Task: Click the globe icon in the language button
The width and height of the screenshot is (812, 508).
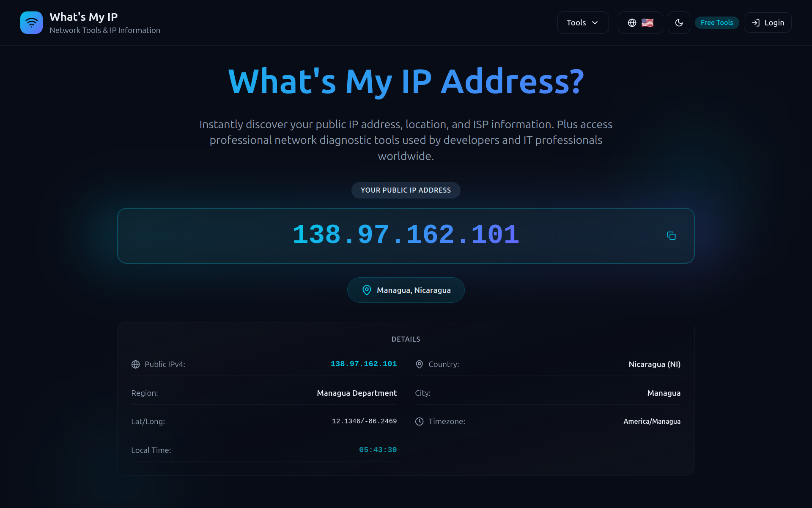Action: [x=632, y=23]
